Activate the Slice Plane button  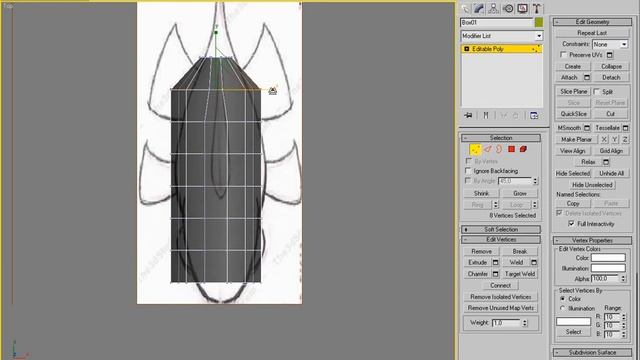[x=573, y=91]
